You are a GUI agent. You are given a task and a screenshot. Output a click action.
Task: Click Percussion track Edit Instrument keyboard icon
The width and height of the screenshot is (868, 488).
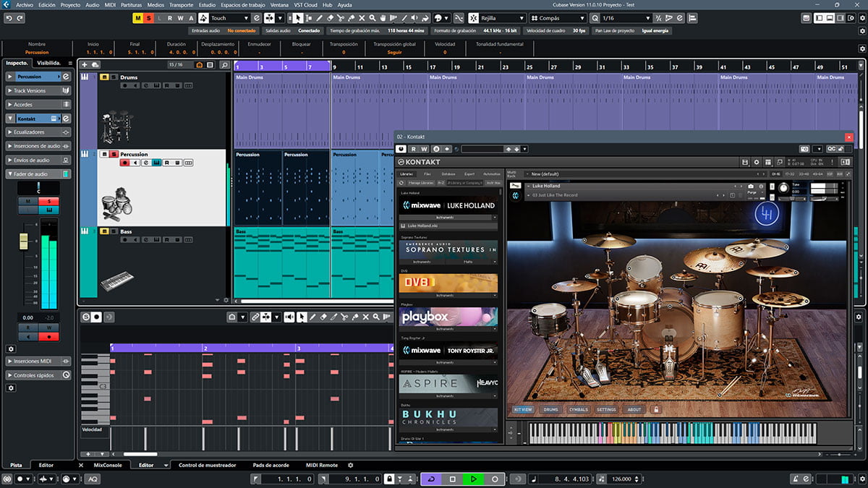click(156, 163)
